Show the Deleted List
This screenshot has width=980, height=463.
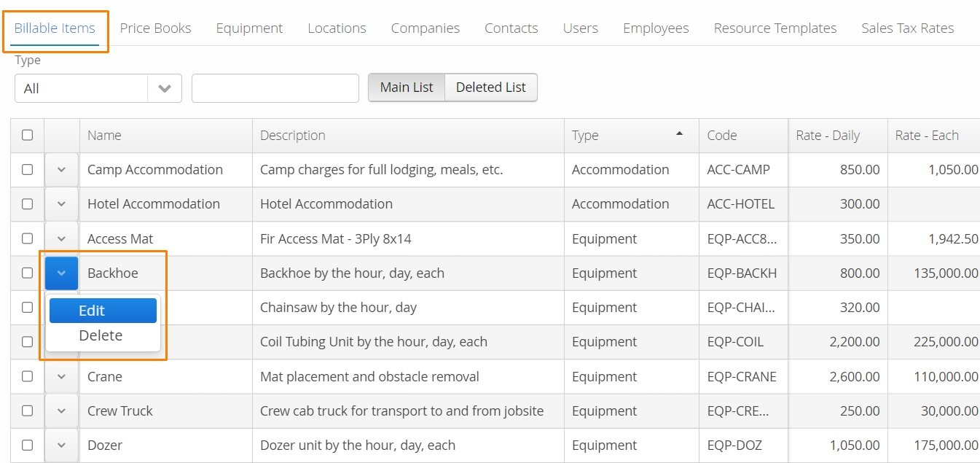[x=491, y=87]
